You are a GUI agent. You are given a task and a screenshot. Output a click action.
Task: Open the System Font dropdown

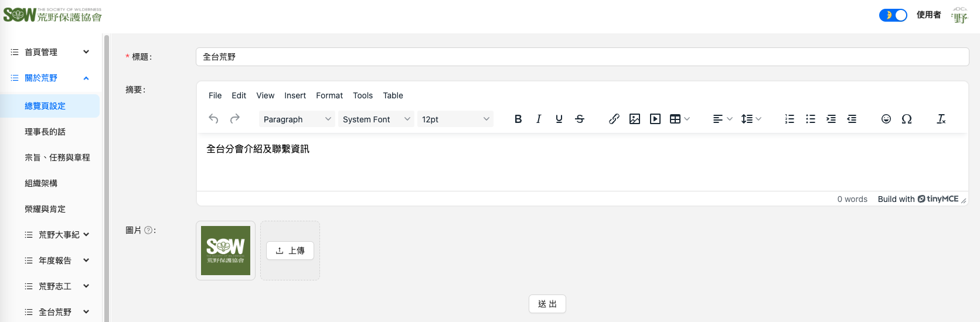(376, 119)
